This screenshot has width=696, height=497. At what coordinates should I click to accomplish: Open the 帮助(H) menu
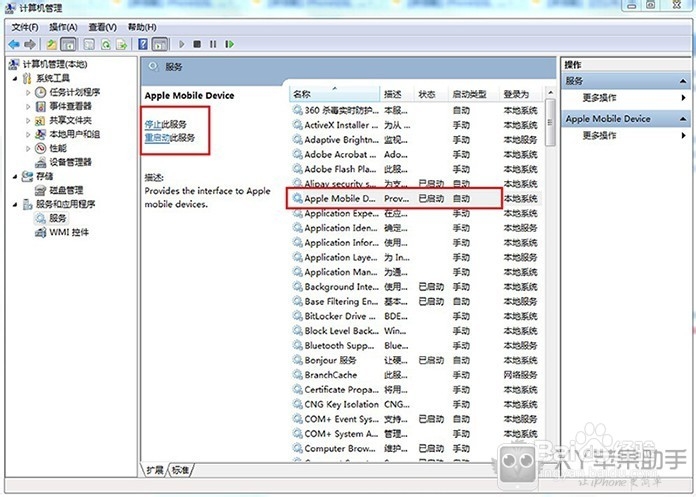[x=142, y=28]
